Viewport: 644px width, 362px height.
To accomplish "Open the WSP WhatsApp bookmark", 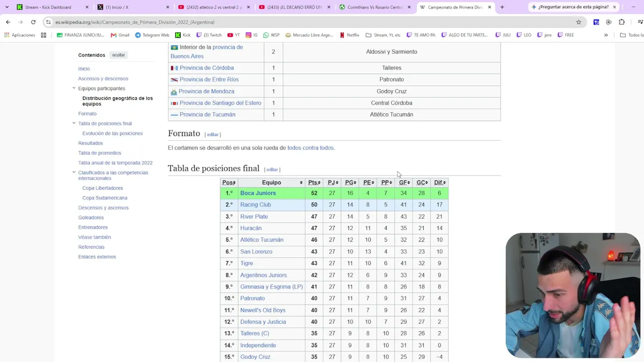I will [271, 35].
